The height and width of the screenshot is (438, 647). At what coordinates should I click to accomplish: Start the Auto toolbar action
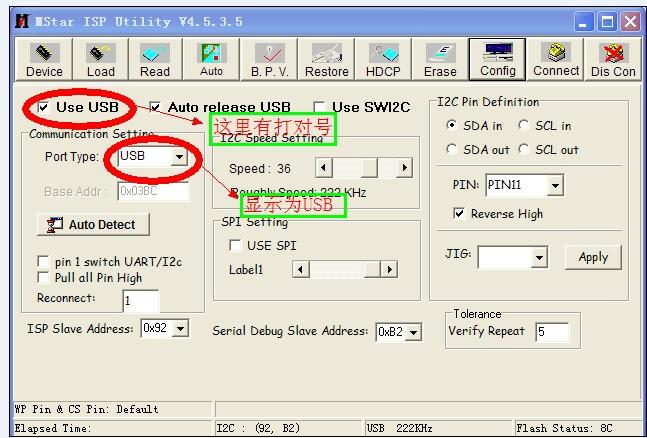[x=211, y=59]
